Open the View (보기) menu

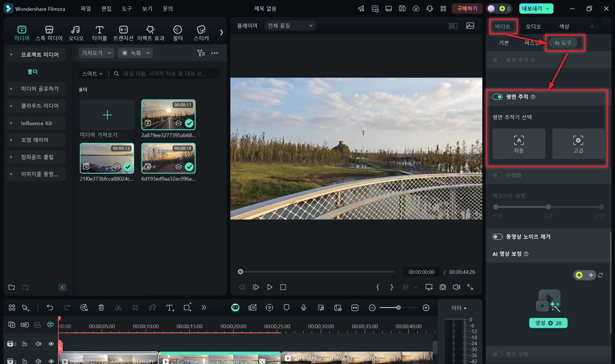(147, 9)
